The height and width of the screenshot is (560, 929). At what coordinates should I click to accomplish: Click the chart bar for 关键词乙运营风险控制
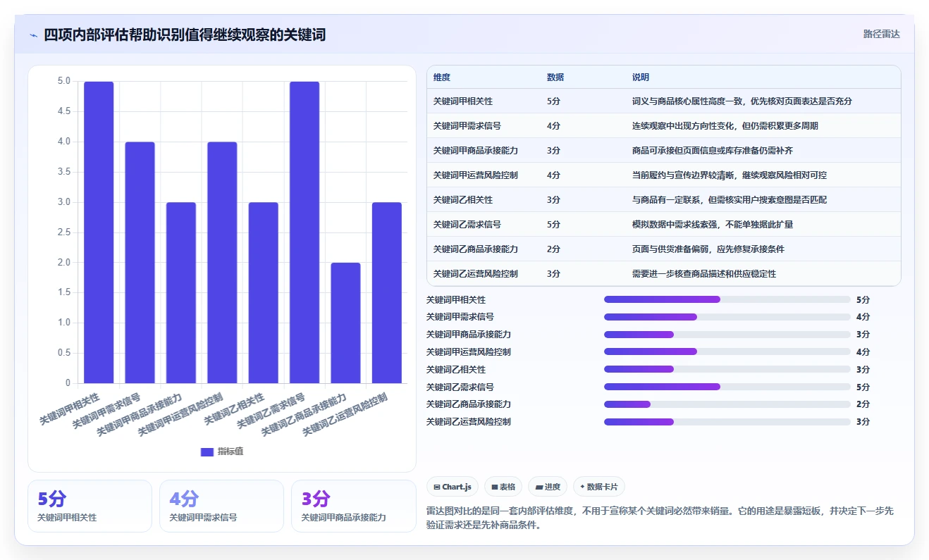click(387, 293)
